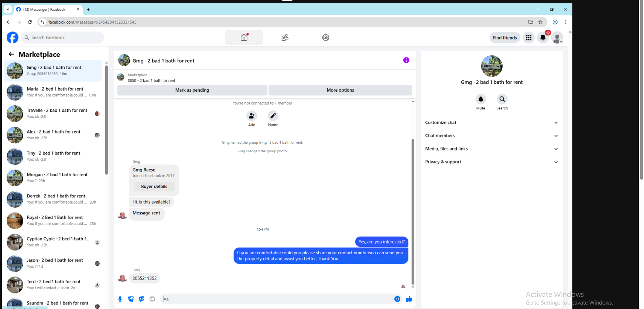Open the Friends icon in top bar
644x309 pixels.
click(x=285, y=37)
